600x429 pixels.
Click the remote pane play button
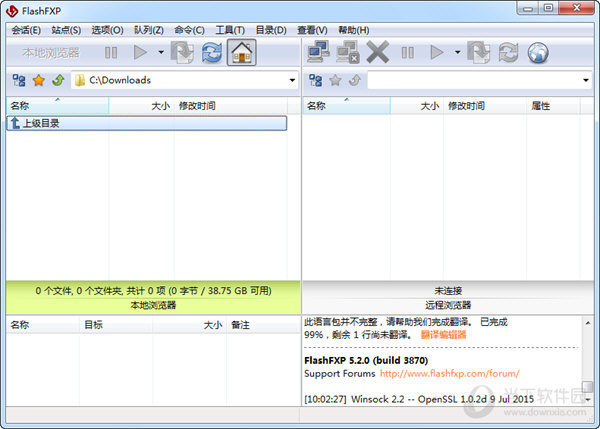437,52
